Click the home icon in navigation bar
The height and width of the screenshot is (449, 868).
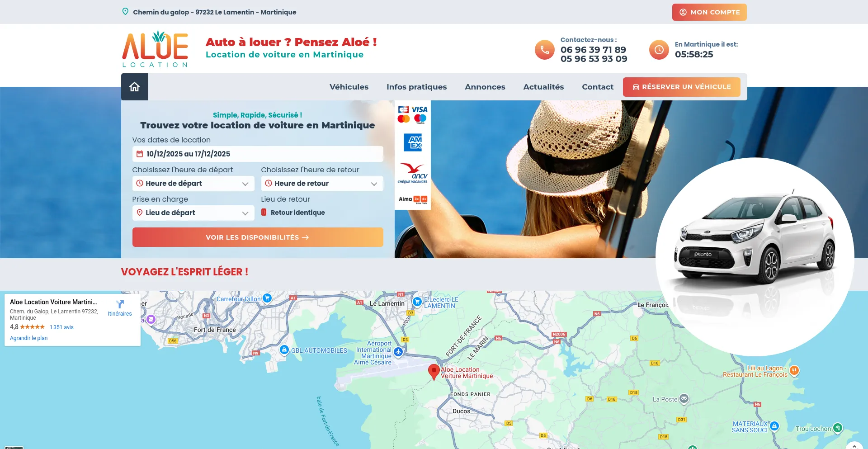click(x=134, y=87)
